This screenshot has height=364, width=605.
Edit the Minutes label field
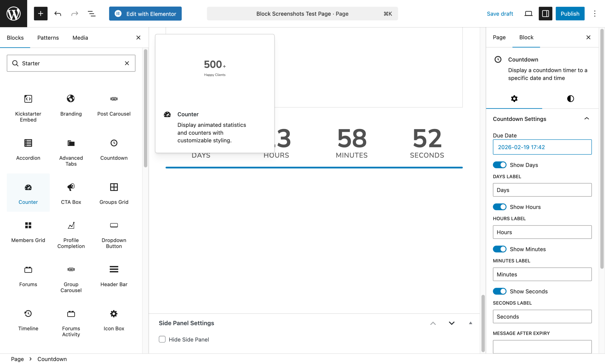(x=542, y=274)
